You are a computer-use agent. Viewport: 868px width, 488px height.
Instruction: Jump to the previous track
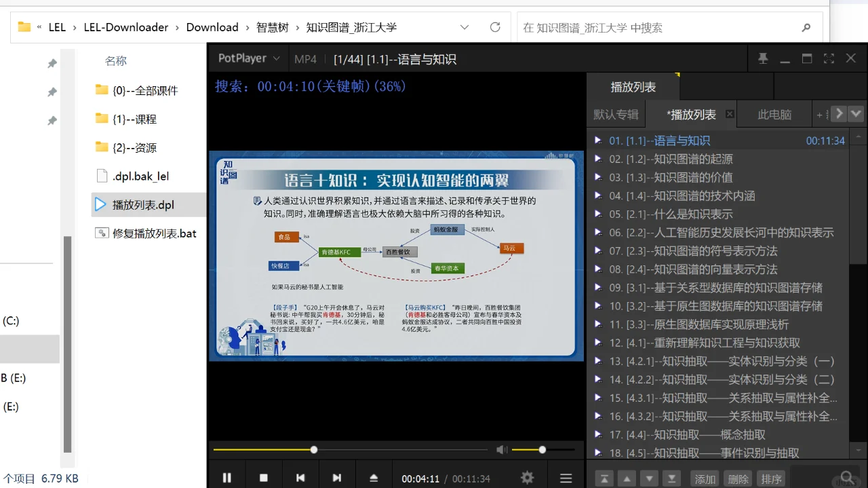(x=300, y=478)
